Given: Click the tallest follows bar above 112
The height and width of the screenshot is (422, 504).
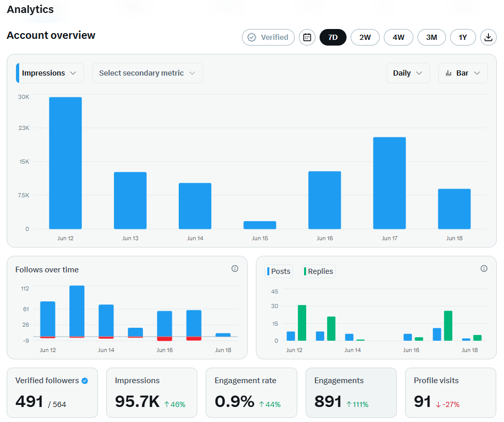Looking at the screenshot, I should click(77, 311).
